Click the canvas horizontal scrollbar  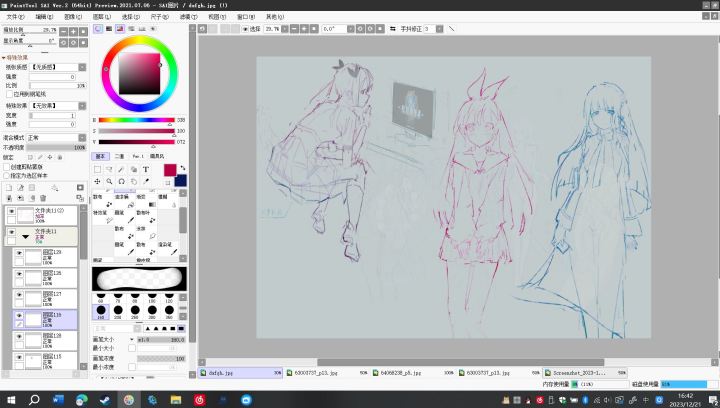tap(460, 362)
